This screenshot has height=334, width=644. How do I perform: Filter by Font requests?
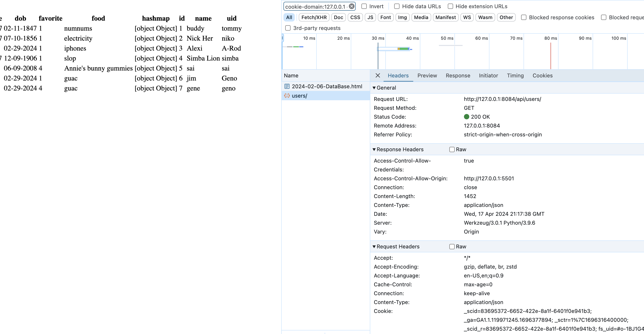coord(385,17)
